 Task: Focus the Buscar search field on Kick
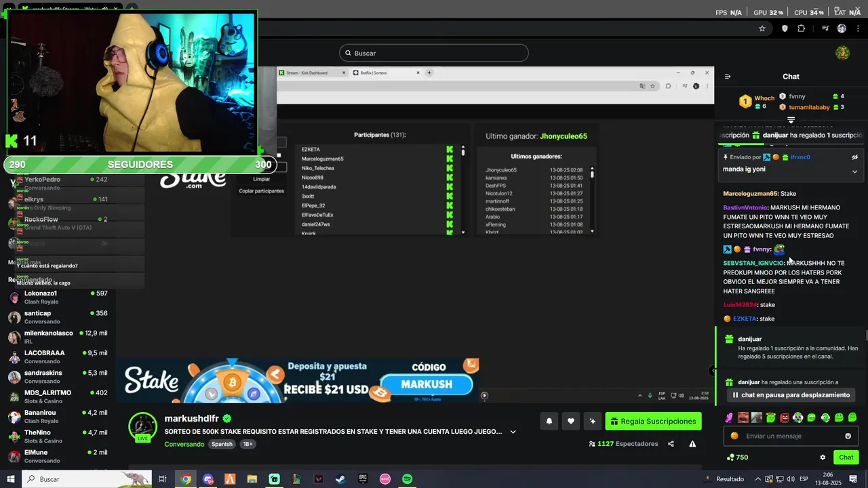click(x=434, y=53)
